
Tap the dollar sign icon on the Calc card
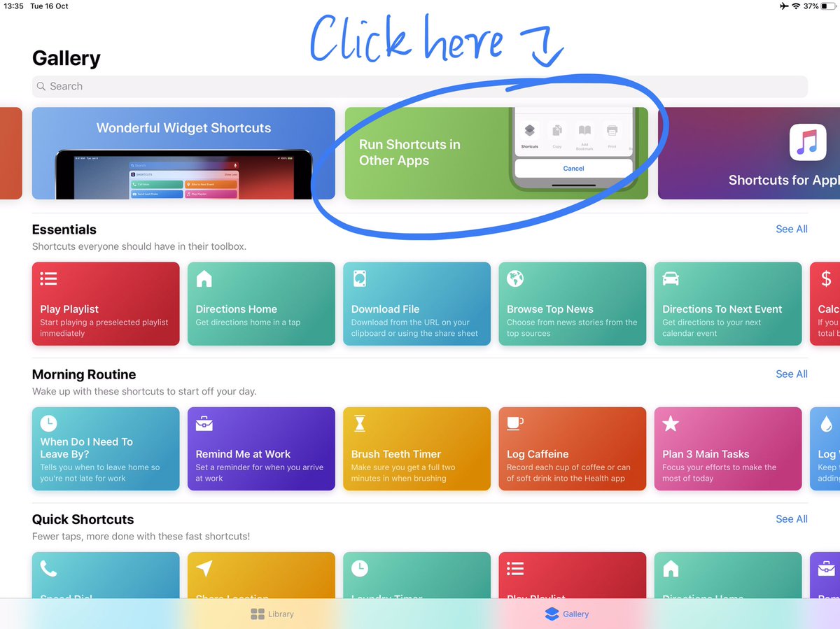click(826, 278)
